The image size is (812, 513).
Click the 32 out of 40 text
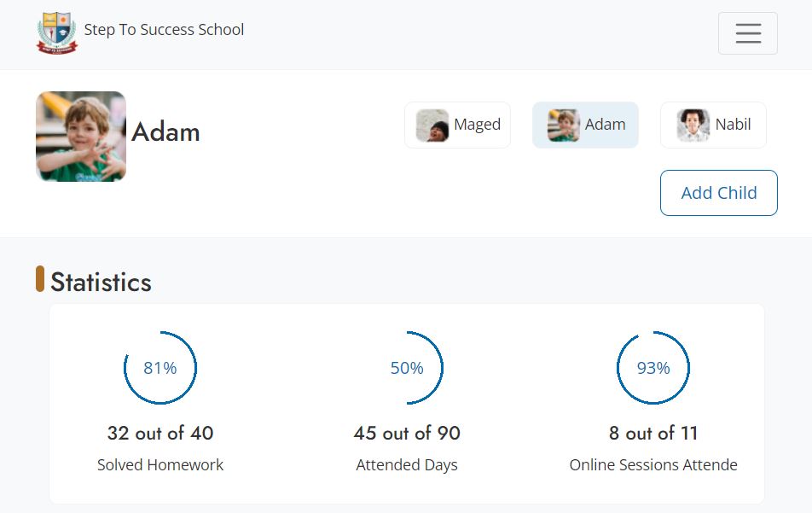pos(160,434)
